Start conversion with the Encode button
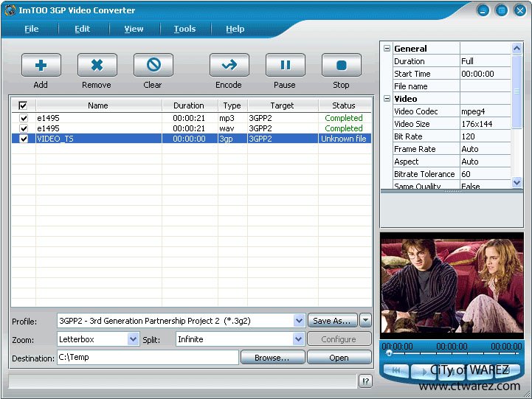 pos(229,65)
